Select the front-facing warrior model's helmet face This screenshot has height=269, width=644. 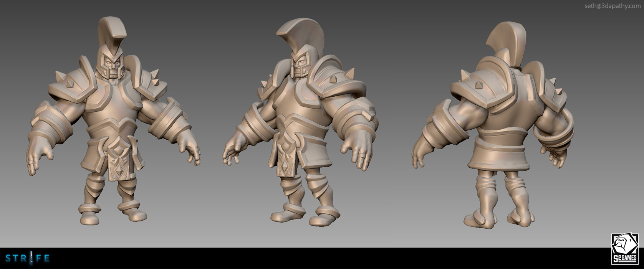[x=111, y=66]
